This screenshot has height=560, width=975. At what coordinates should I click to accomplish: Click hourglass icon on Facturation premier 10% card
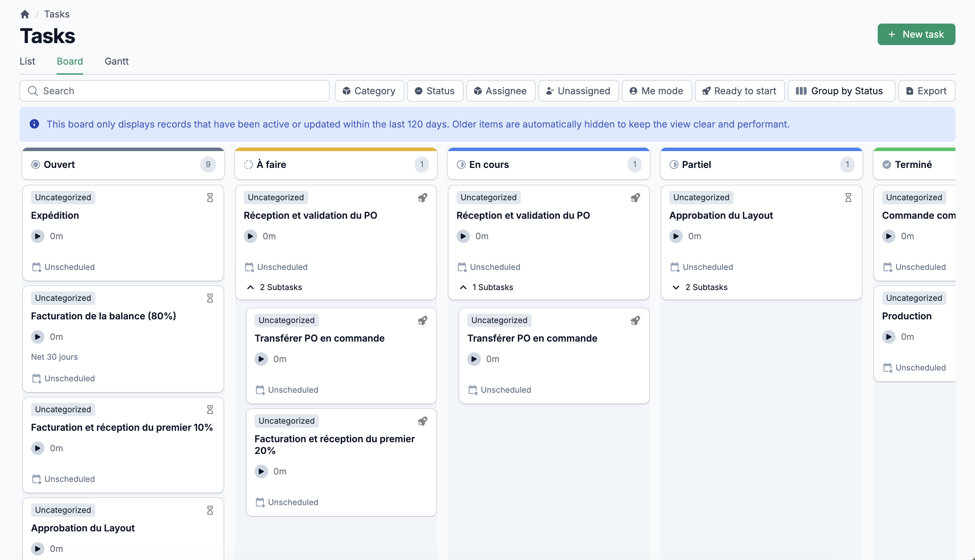tap(210, 410)
